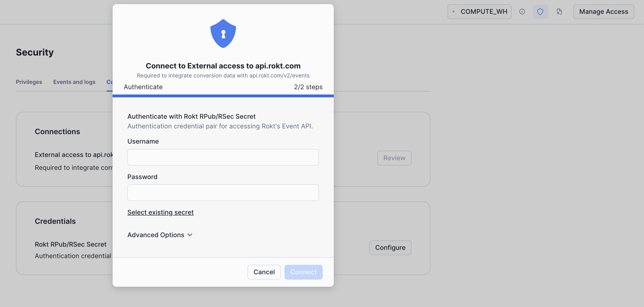
Task: Click the blue shield lock icon in dialog
Action: click(223, 33)
